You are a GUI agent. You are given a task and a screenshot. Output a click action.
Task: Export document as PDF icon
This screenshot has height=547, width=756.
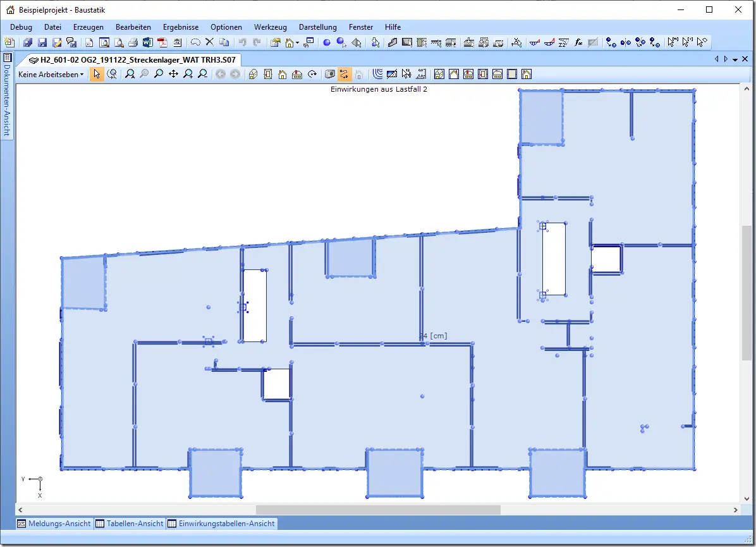pyautogui.click(x=162, y=42)
